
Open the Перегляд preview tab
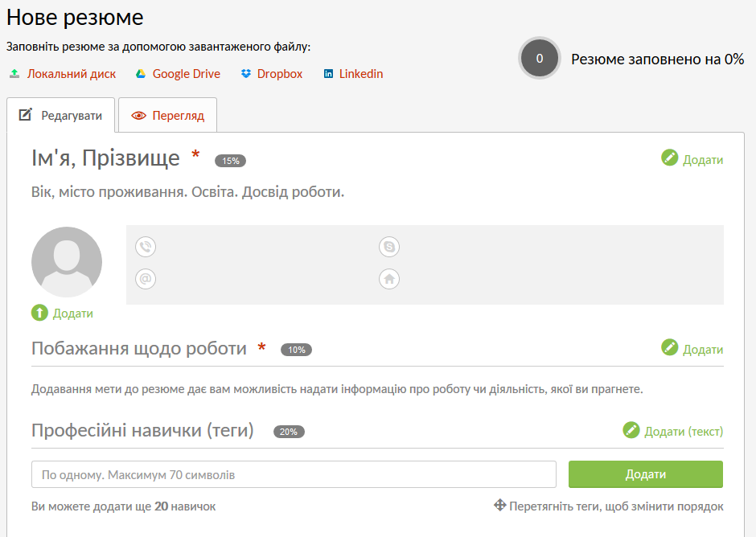(x=168, y=115)
